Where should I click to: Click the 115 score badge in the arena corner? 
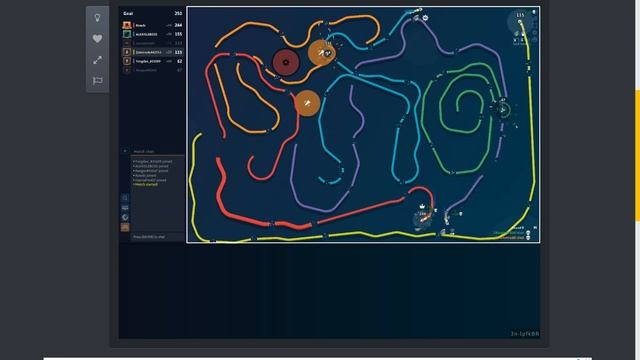pyautogui.click(x=520, y=15)
